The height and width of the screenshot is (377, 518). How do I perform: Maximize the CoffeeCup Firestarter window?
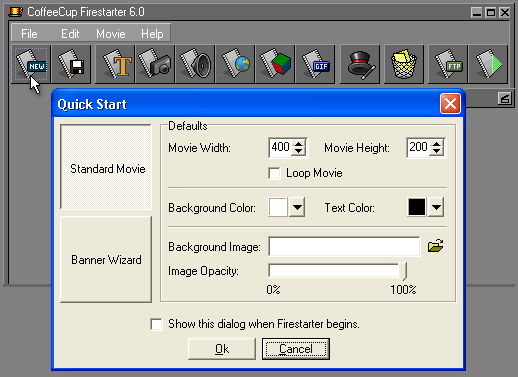pyautogui.click(x=491, y=13)
